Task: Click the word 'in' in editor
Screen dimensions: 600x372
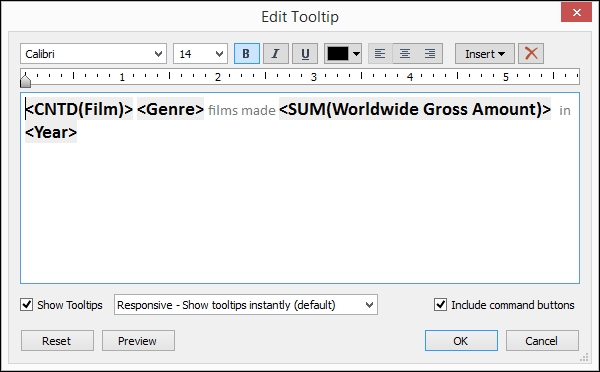Action: point(565,111)
